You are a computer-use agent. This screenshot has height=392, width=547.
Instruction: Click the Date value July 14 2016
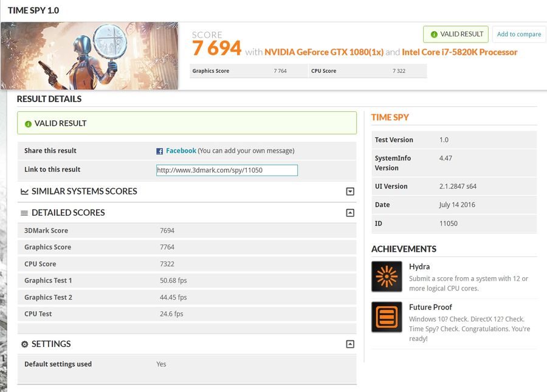tap(457, 205)
